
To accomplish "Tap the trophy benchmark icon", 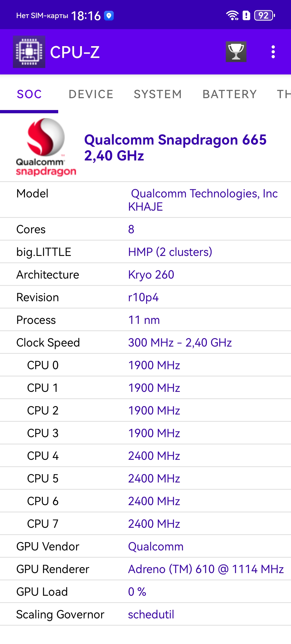I will (x=236, y=52).
